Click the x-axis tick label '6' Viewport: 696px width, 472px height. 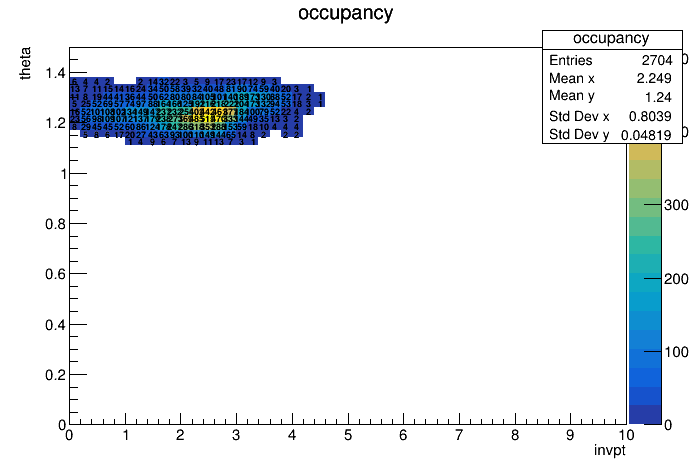pyautogui.click(x=403, y=435)
